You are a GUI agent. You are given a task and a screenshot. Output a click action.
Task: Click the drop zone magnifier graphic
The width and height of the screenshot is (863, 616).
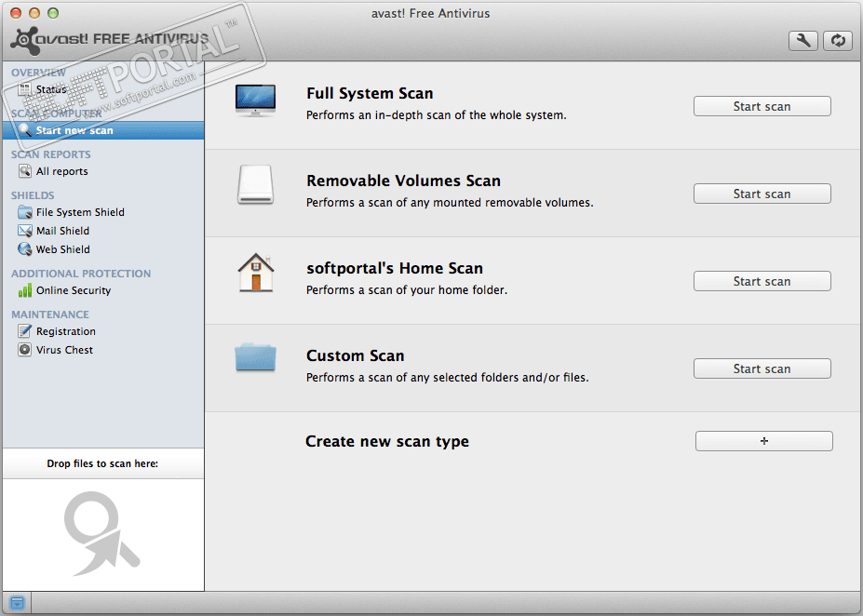102,533
